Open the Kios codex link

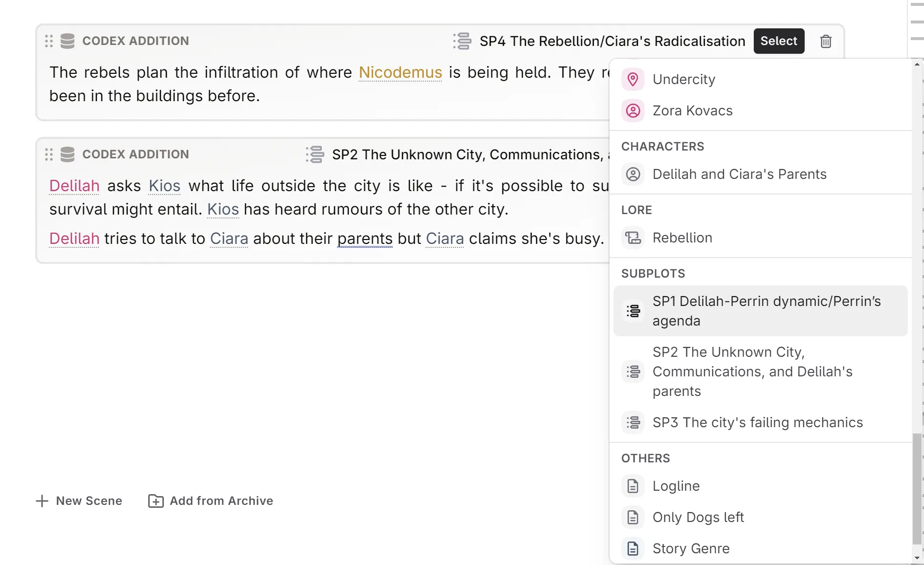coord(164,186)
